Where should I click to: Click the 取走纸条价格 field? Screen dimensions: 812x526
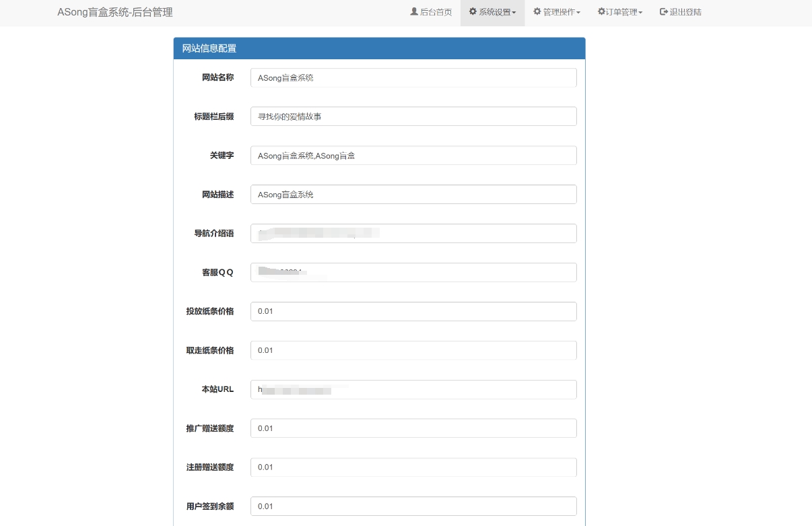click(x=413, y=351)
